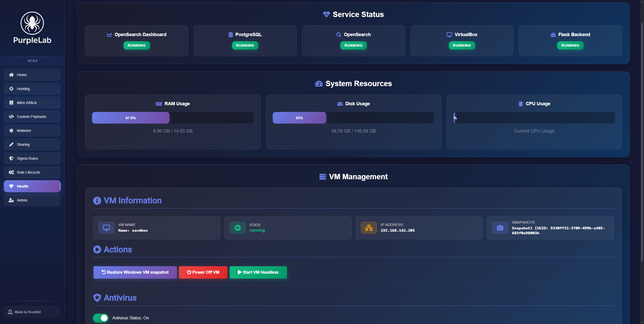Open Sigma Rules page
Viewport: 644px width, 324px height.
click(32, 158)
